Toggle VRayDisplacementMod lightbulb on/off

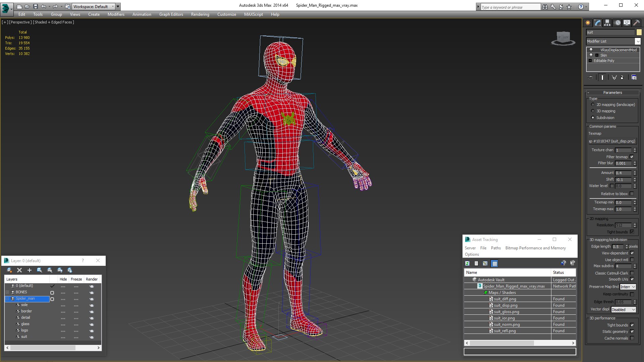pyautogui.click(x=591, y=50)
